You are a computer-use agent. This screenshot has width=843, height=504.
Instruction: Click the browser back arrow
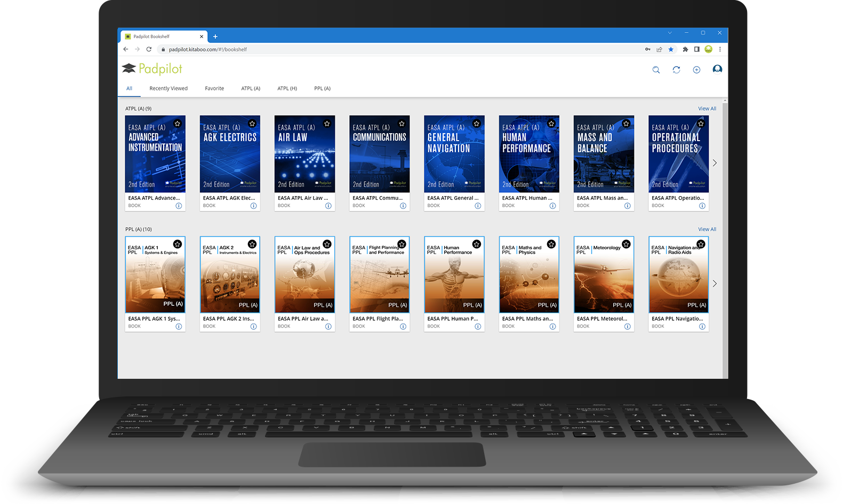[x=126, y=49]
